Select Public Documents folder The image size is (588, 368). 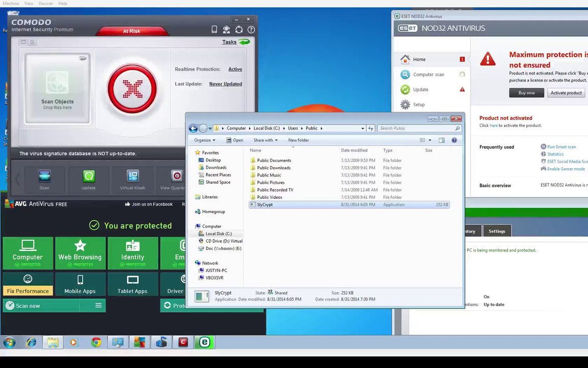click(274, 160)
